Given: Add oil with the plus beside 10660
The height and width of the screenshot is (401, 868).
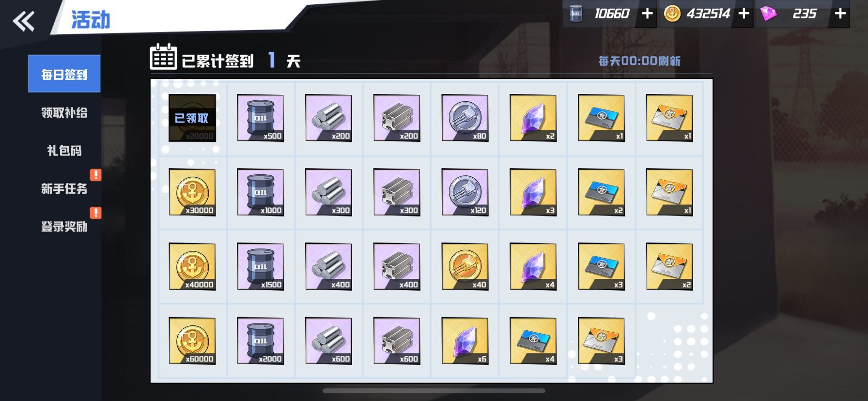Looking at the screenshot, I should (647, 14).
